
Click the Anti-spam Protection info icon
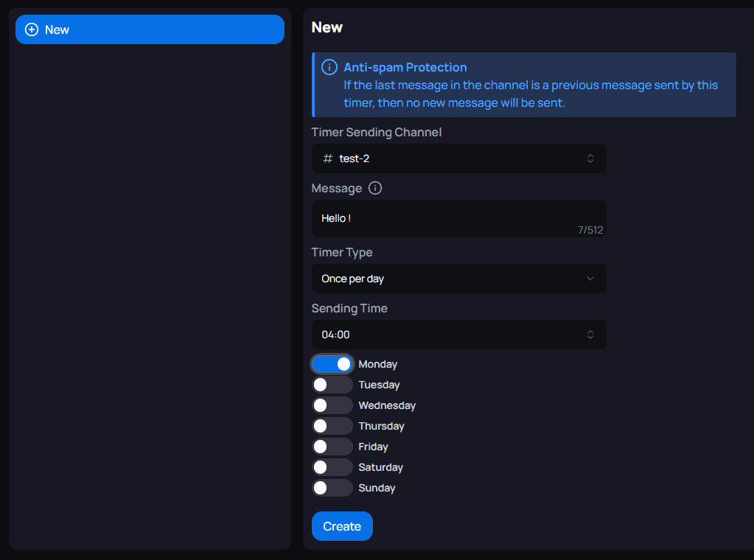pyautogui.click(x=329, y=68)
